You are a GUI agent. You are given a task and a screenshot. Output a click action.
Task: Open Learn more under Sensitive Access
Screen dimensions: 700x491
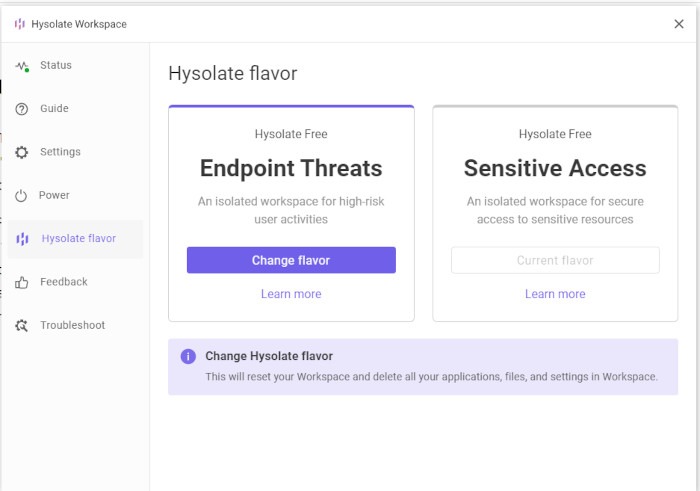pyautogui.click(x=555, y=294)
